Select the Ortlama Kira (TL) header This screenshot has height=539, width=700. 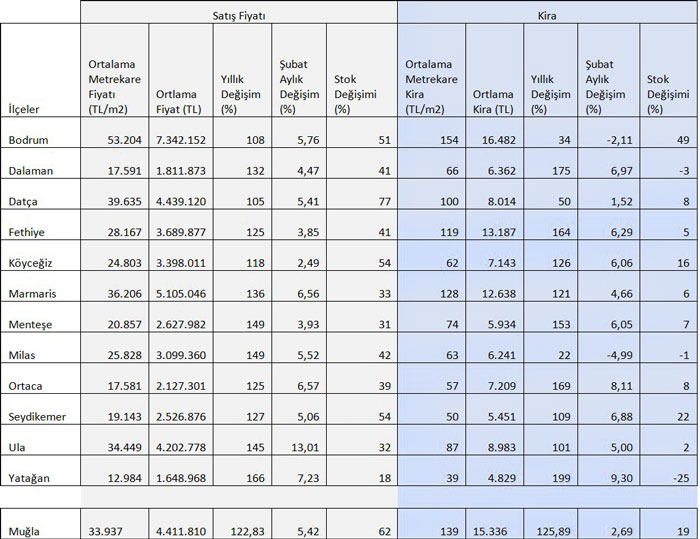(x=492, y=101)
